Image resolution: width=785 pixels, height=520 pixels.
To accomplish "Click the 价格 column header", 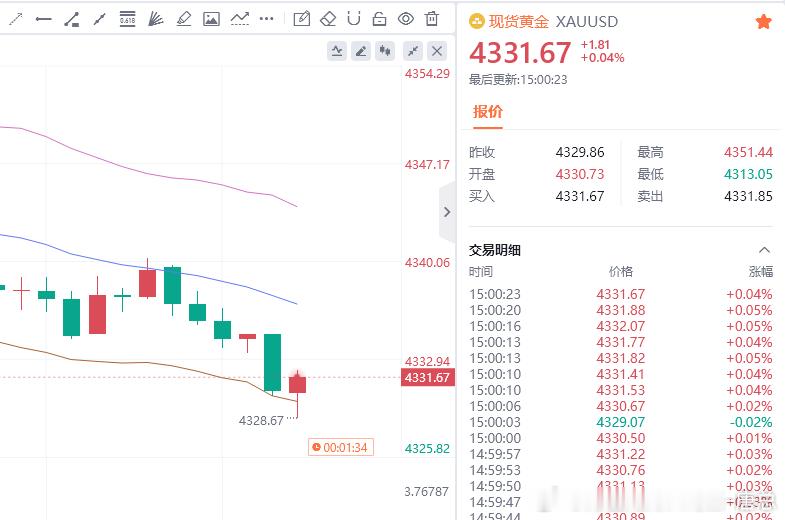I will tap(621, 272).
